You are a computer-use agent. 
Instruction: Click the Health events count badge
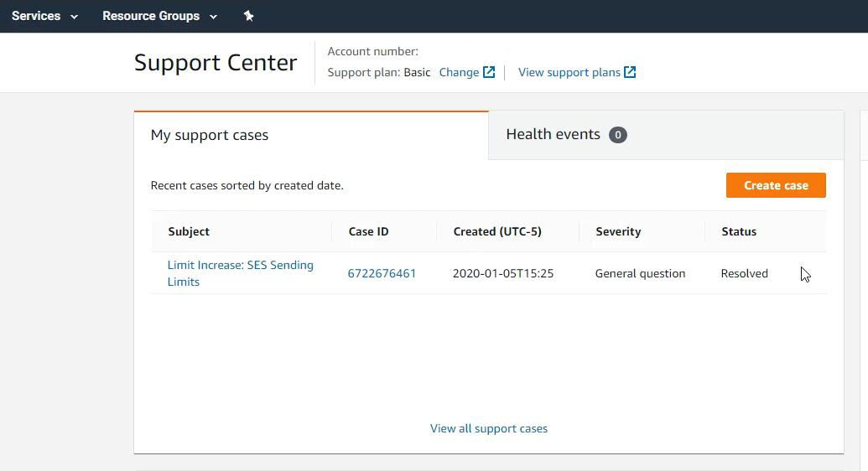click(618, 135)
